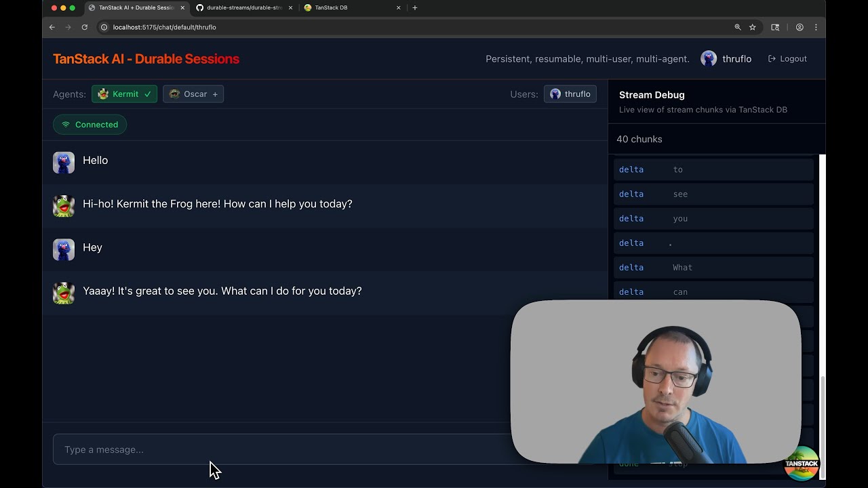Select the delta 'see' chunk row
Image resolution: width=868 pixels, height=488 pixels.
pyautogui.click(x=713, y=194)
